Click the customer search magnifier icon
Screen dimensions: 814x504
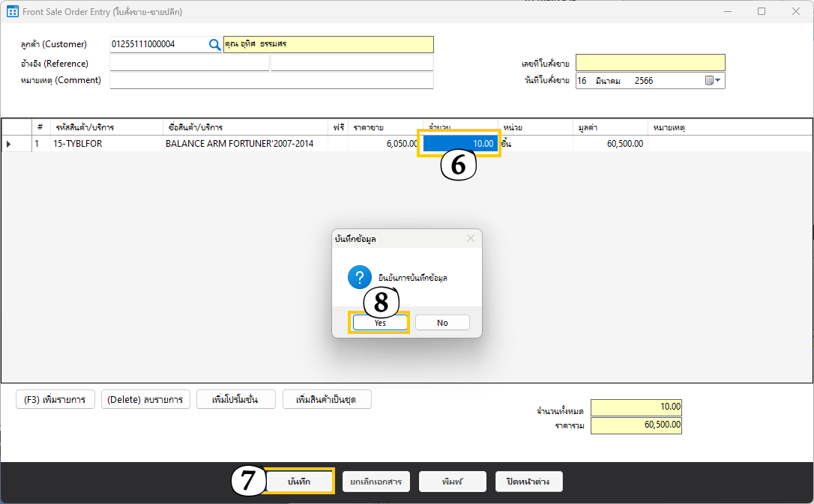coord(214,45)
